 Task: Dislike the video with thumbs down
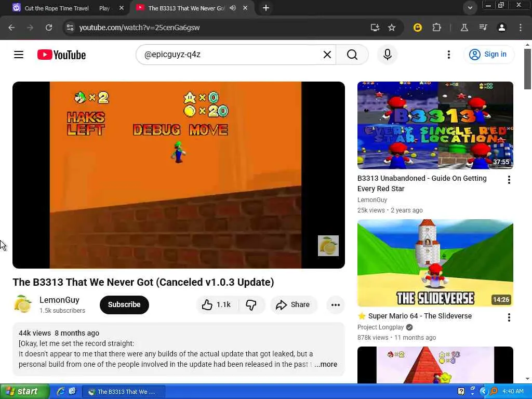(251, 304)
